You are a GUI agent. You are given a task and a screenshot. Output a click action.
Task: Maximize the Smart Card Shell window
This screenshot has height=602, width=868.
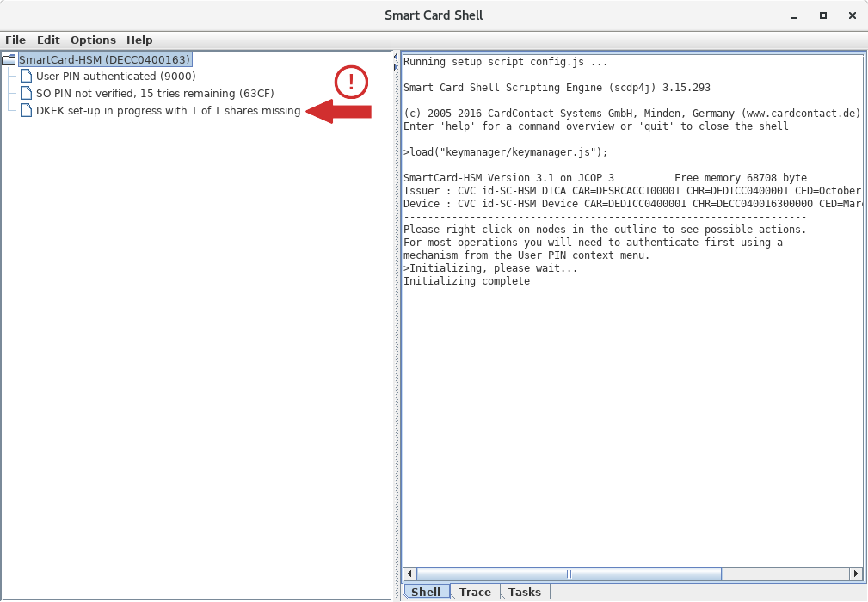(823, 16)
